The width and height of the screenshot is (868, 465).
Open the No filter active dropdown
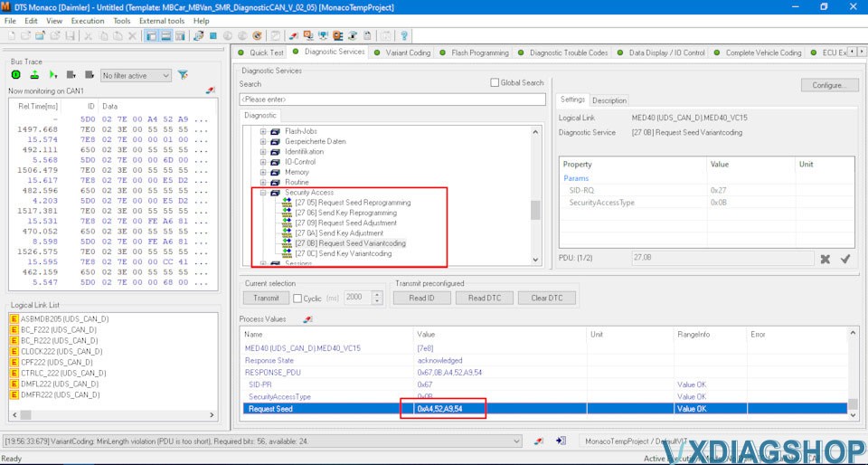click(137, 76)
